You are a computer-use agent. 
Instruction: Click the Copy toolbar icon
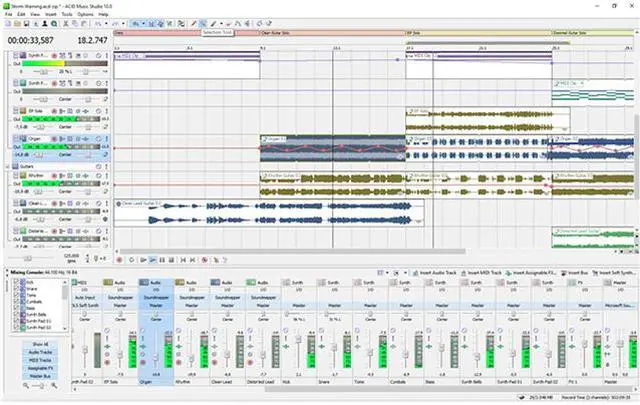(75, 24)
